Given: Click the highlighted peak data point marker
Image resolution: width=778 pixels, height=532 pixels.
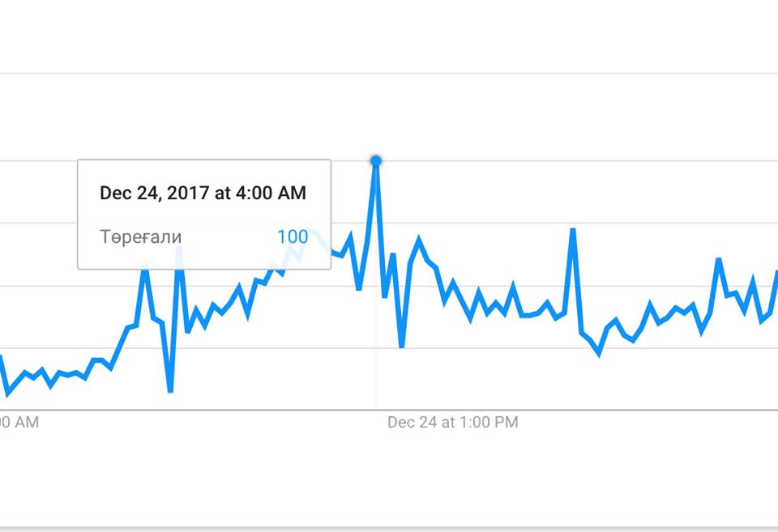Looking at the screenshot, I should coord(375,160).
